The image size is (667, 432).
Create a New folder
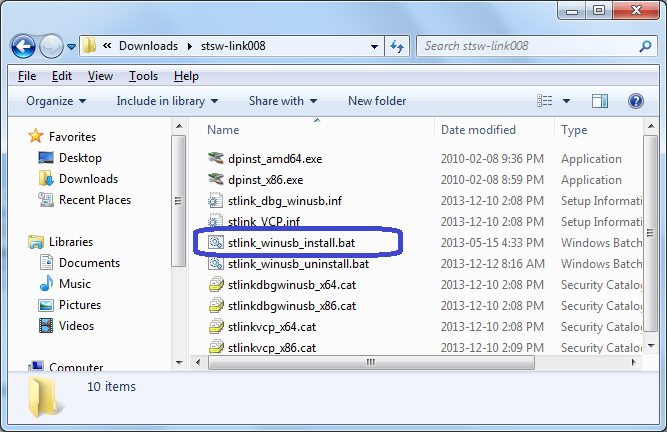[x=377, y=101]
